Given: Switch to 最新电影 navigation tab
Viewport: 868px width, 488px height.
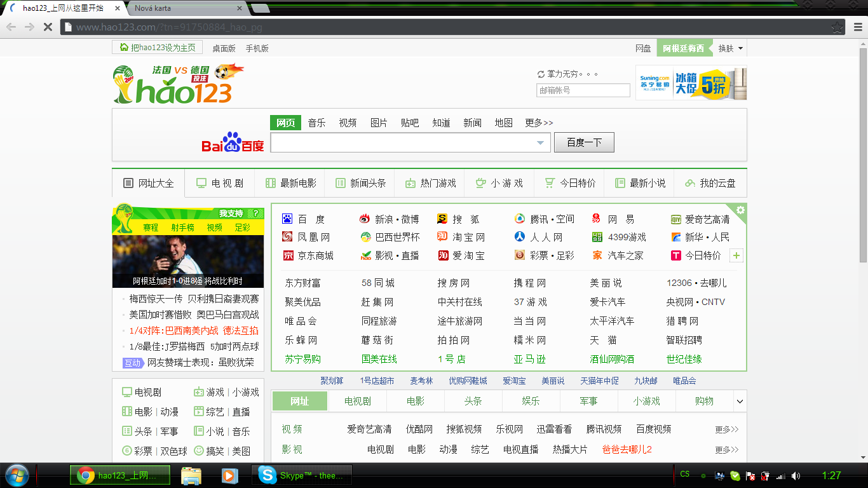Looking at the screenshot, I should (x=290, y=183).
